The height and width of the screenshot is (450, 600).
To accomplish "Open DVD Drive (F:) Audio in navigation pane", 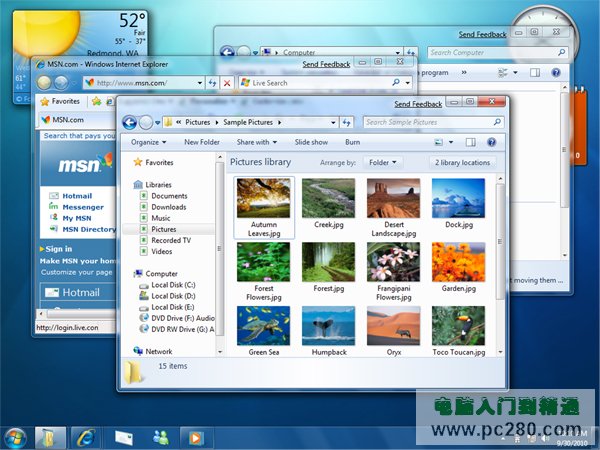I will 177,318.
